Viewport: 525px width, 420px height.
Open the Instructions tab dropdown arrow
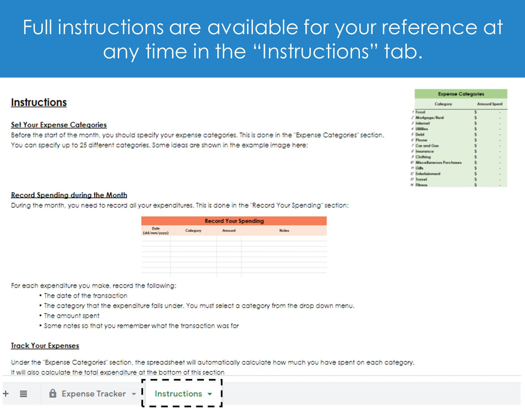click(210, 394)
